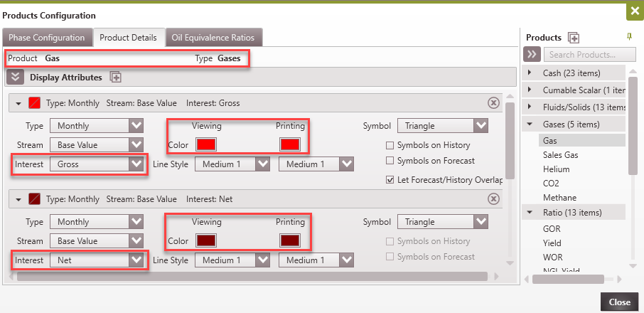
Task: Select WOR ratio product
Action: pyautogui.click(x=553, y=258)
